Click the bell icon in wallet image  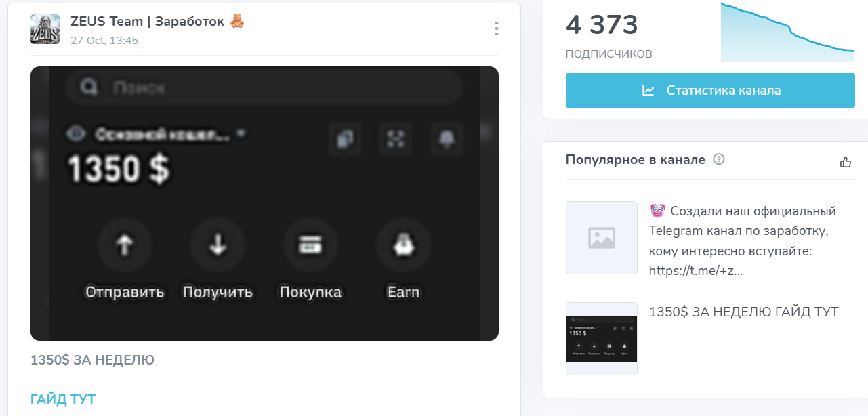click(x=447, y=140)
